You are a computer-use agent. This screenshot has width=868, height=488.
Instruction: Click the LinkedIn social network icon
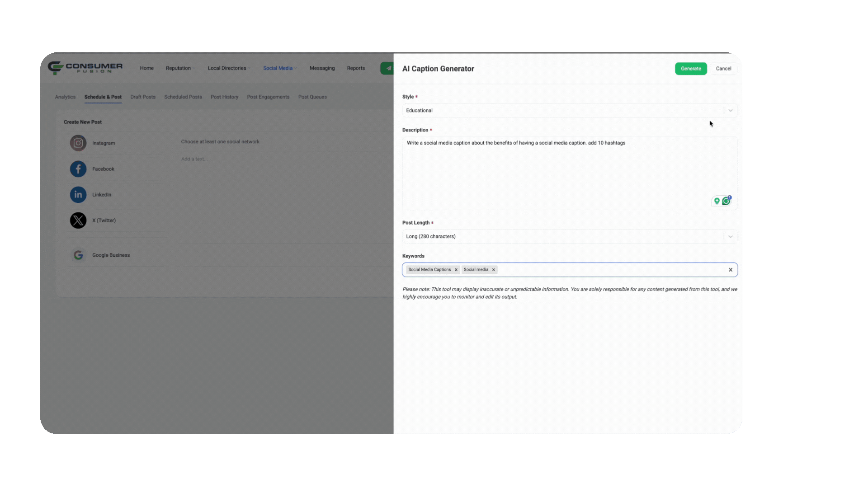coord(77,194)
